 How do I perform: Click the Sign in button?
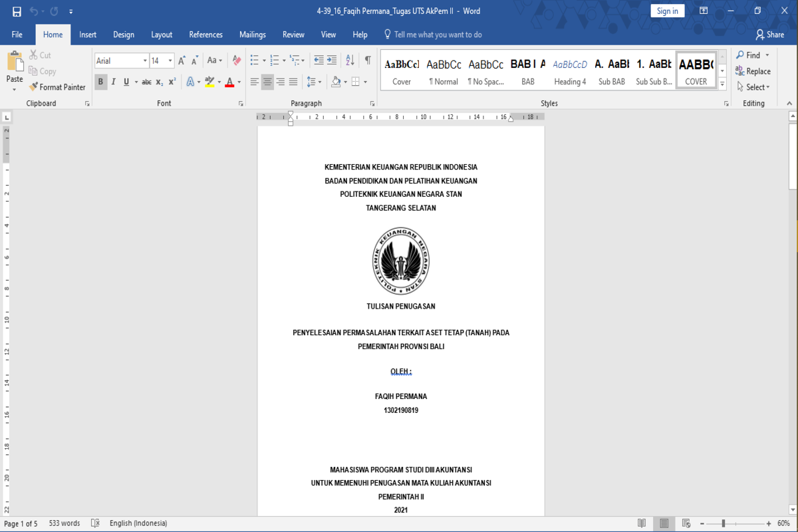pos(668,11)
